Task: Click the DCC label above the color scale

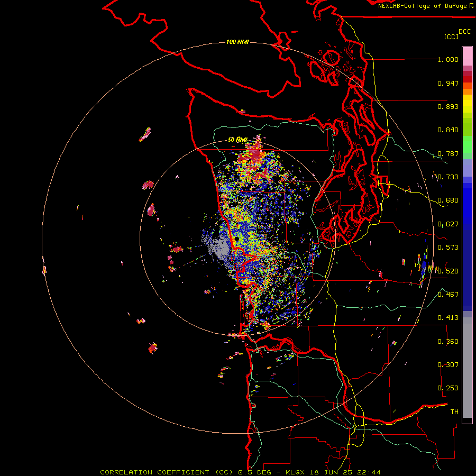Action: tap(464, 32)
